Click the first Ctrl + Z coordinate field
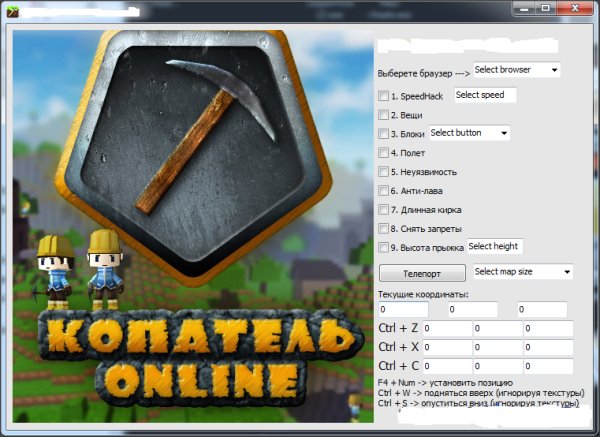 pyautogui.click(x=447, y=328)
